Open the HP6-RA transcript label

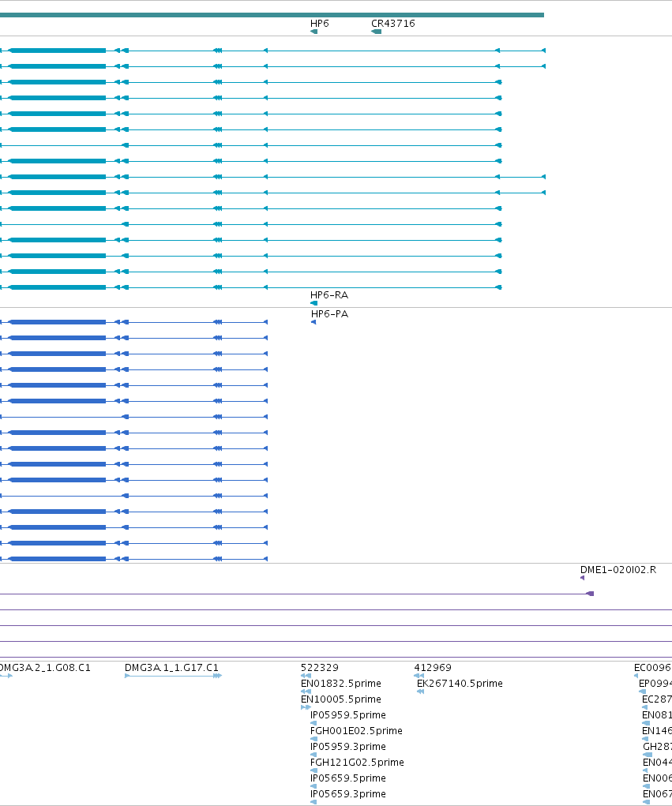329,295
